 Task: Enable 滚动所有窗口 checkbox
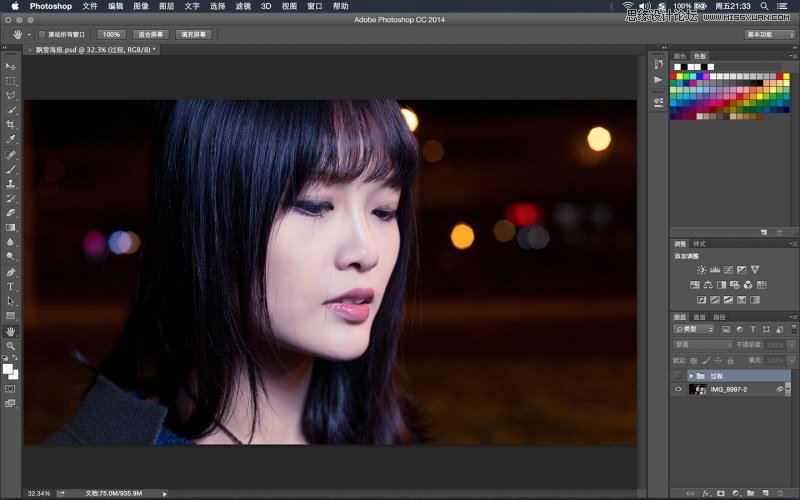click(42, 34)
